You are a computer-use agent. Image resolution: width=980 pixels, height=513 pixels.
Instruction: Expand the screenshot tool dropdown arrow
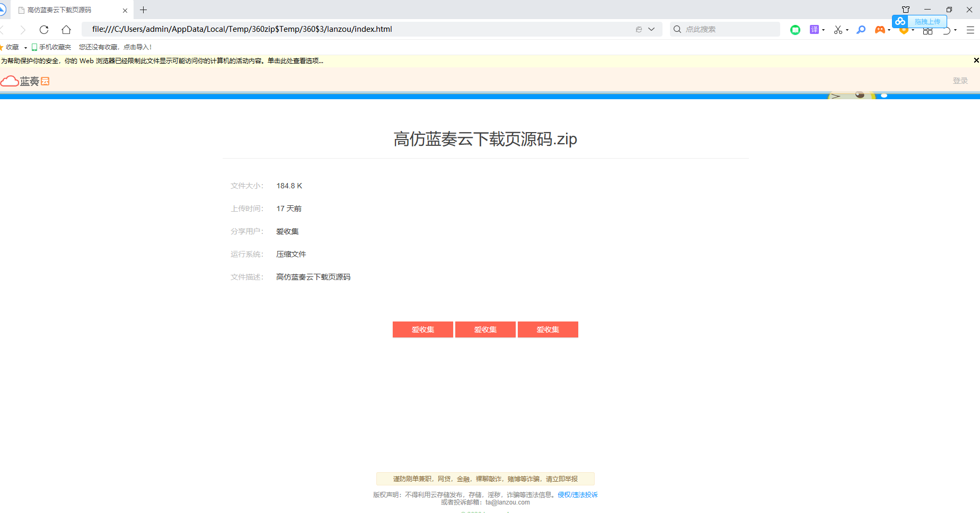(847, 30)
